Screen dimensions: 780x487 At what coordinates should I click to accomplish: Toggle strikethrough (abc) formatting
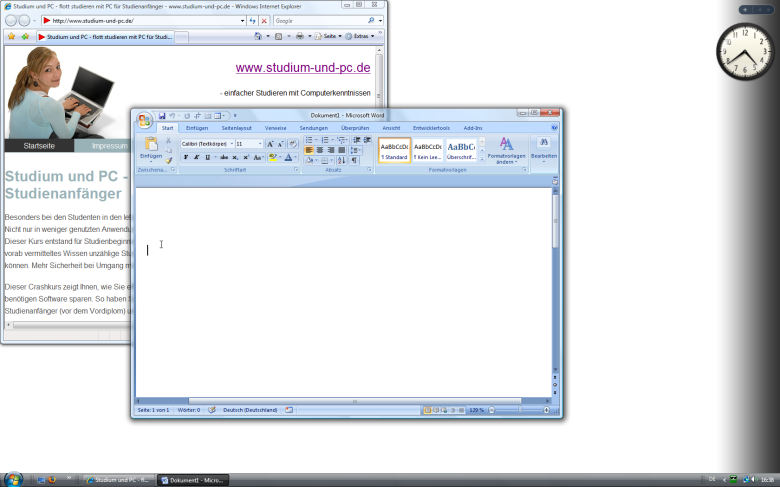[224, 157]
